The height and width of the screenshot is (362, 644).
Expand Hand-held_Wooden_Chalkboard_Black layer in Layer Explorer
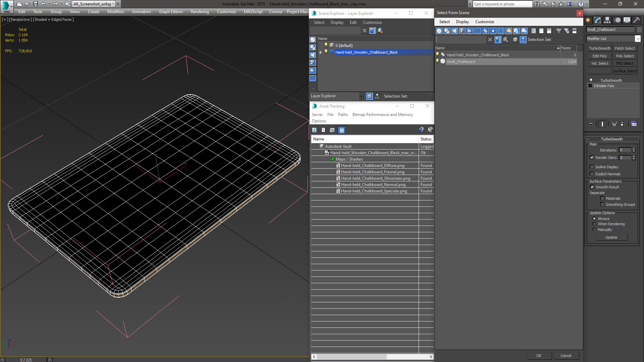click(x=321, y=52)
